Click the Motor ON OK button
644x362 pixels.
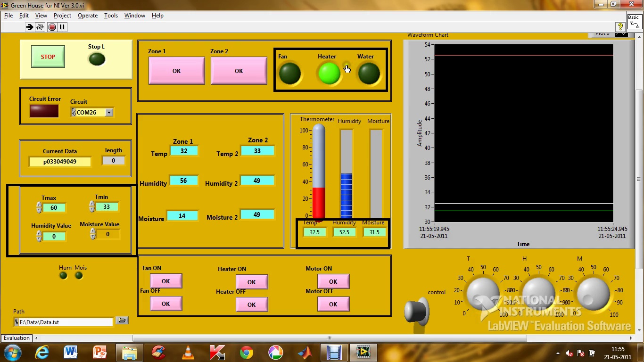click(333, 281)
